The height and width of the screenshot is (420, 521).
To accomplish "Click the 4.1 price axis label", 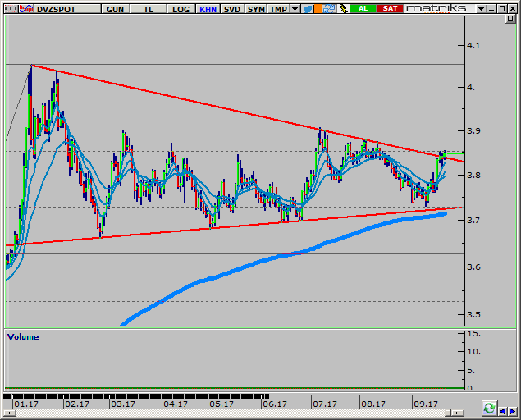I will click(x=473, y=45).
